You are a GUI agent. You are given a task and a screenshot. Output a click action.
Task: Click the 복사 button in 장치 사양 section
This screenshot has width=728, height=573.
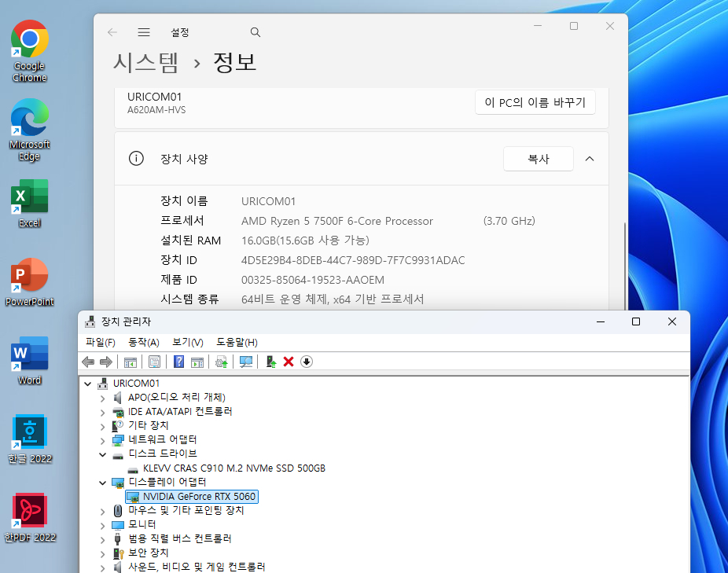(538, 158)
